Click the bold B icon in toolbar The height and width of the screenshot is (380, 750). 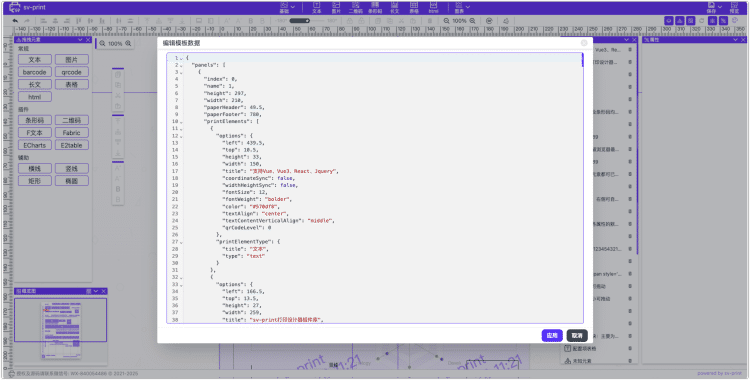(251, 21)
